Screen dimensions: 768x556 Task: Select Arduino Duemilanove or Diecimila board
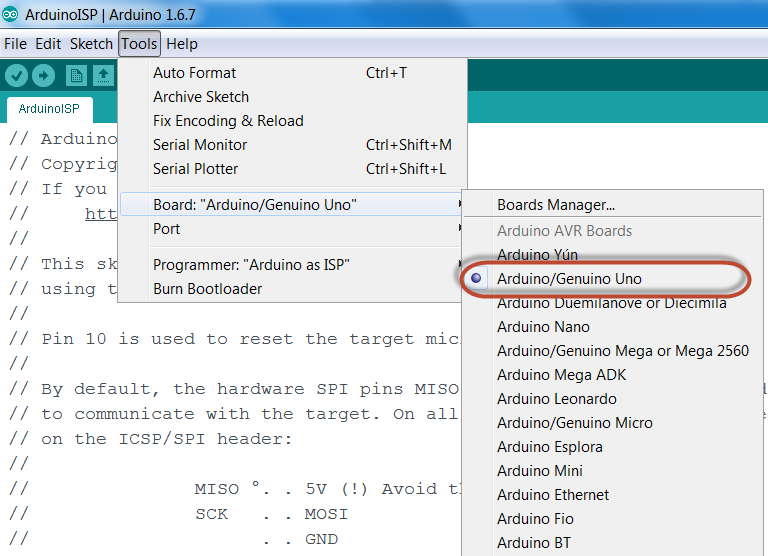pos(613,303)
